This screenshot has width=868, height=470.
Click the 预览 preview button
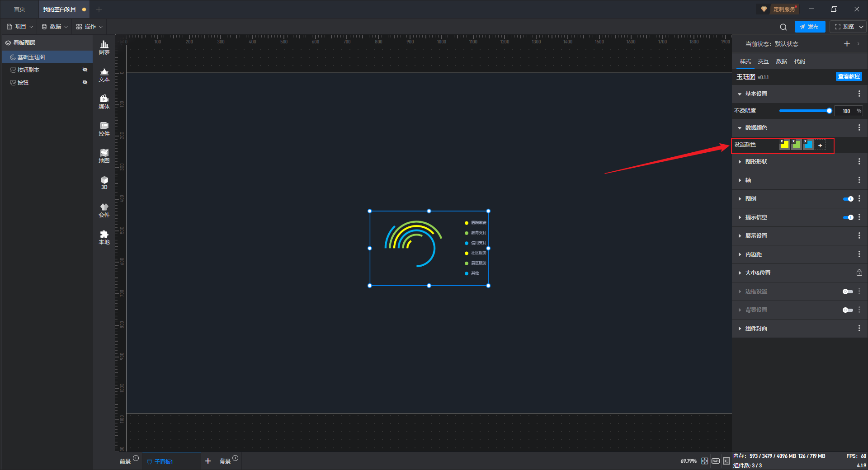click(844, 27)
